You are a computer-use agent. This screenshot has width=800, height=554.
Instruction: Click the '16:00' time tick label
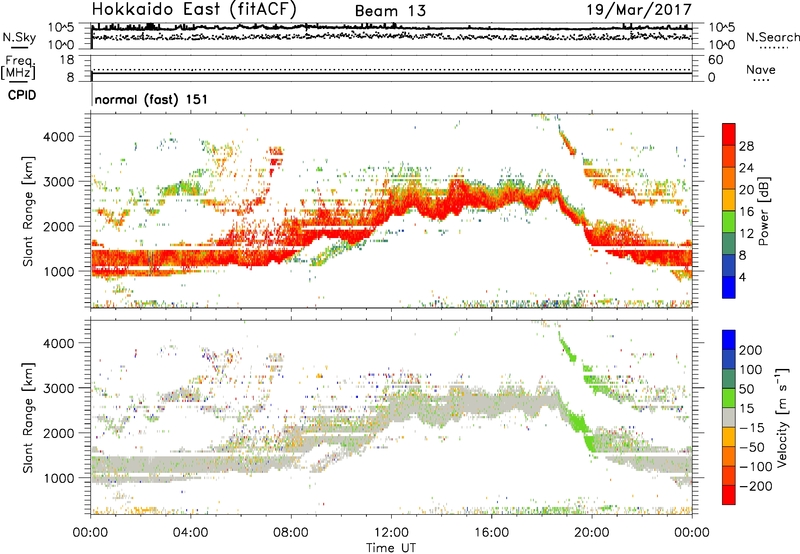point(491,533)
